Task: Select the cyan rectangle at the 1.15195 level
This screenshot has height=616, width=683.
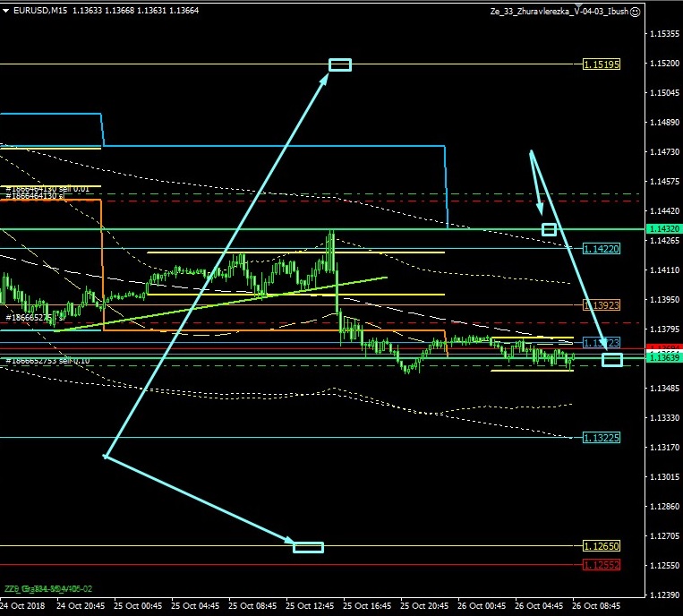Action: tap(340, 64)
